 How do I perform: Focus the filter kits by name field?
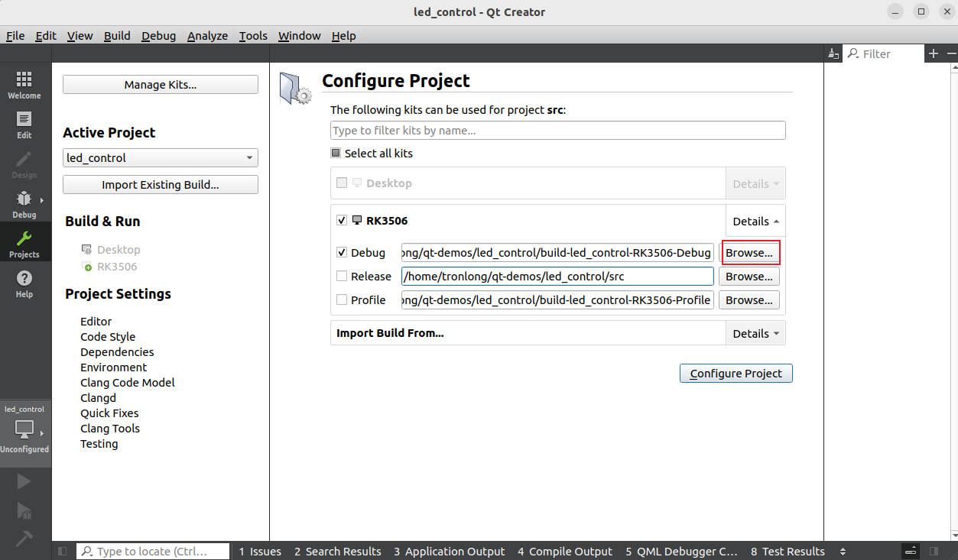pos(558,131)
